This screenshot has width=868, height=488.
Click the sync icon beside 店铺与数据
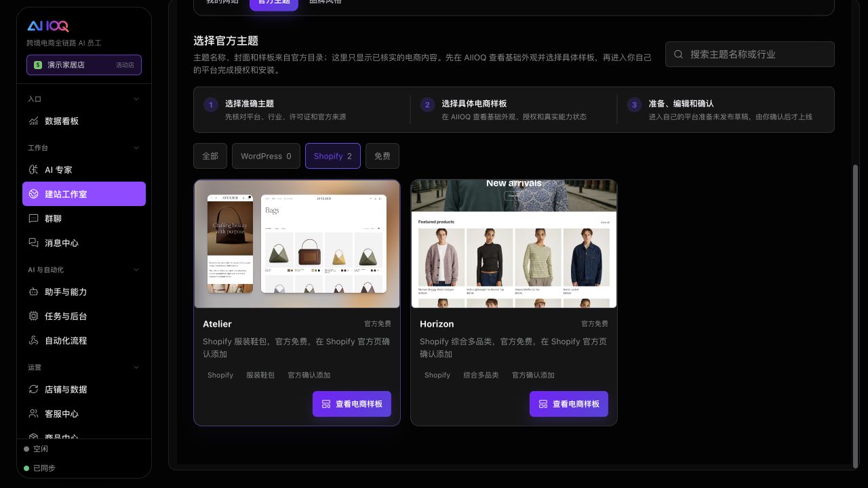coord(33,390)
